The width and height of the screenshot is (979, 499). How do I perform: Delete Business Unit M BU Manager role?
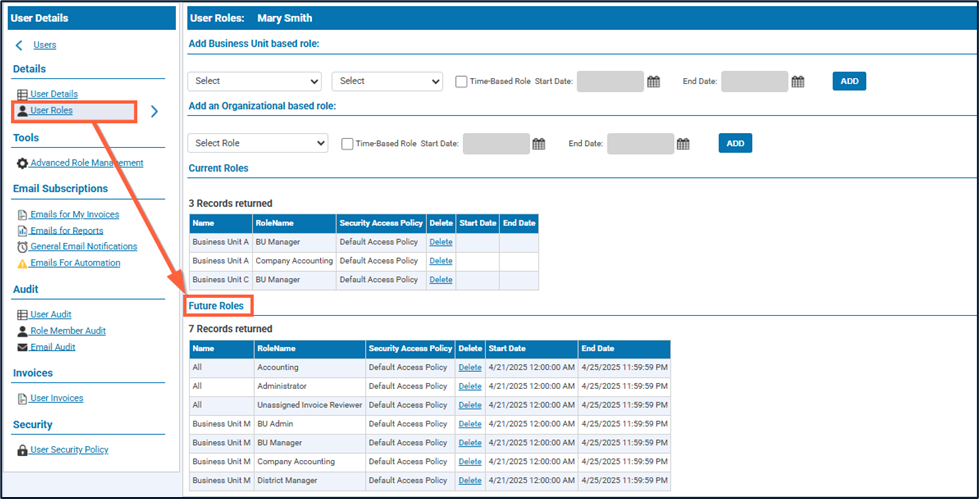470,443
